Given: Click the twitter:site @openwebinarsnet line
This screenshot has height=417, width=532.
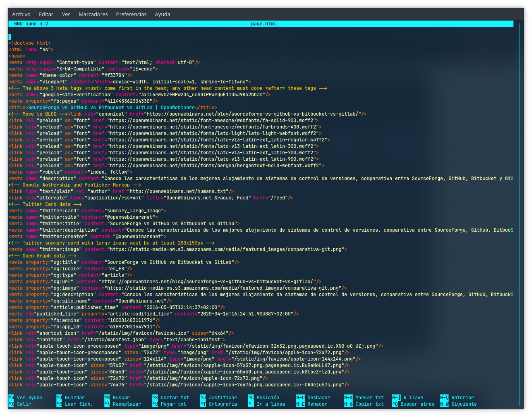Looking at the screenshot, I should click(83, 217).
